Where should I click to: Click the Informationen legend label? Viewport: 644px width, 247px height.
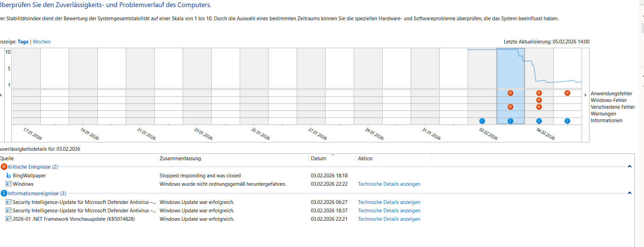pyautogui.click(x=606, y=120)
